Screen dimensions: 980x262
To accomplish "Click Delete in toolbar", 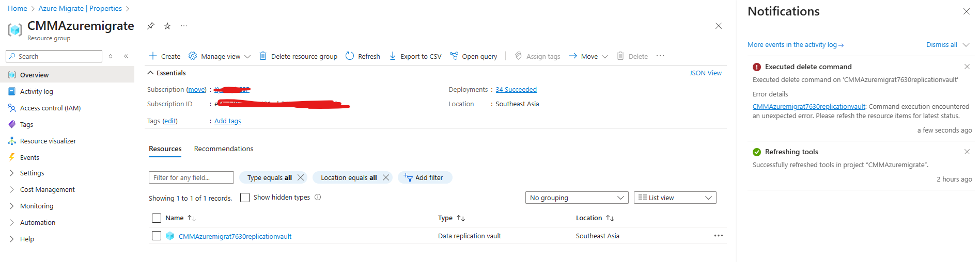I will (632, 56).
